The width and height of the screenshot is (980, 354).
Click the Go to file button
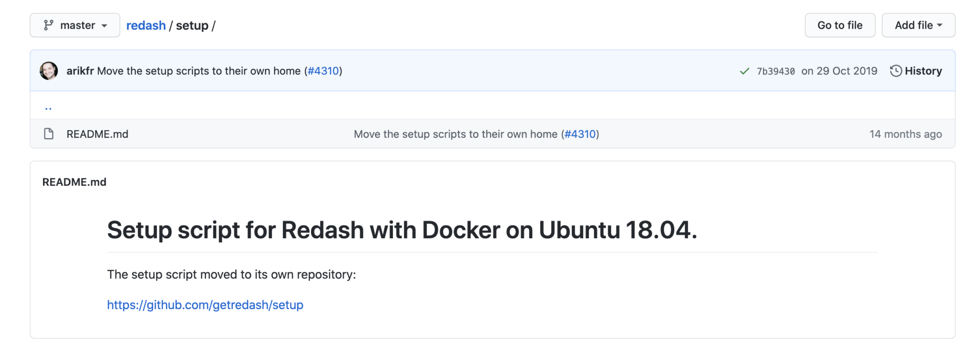pyautogui.click(x=839, y=25)
